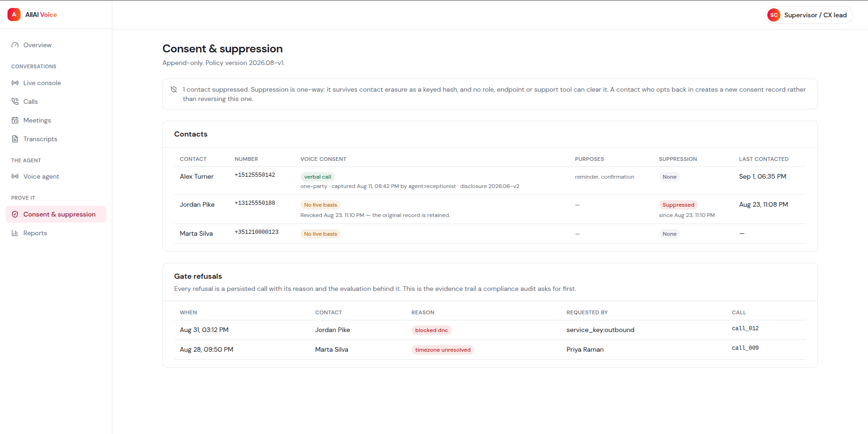The width and height of the screenshot is (868, 434).
Task: Select Jordan Pike in Contacts table
Action: [x=197, y=205]
